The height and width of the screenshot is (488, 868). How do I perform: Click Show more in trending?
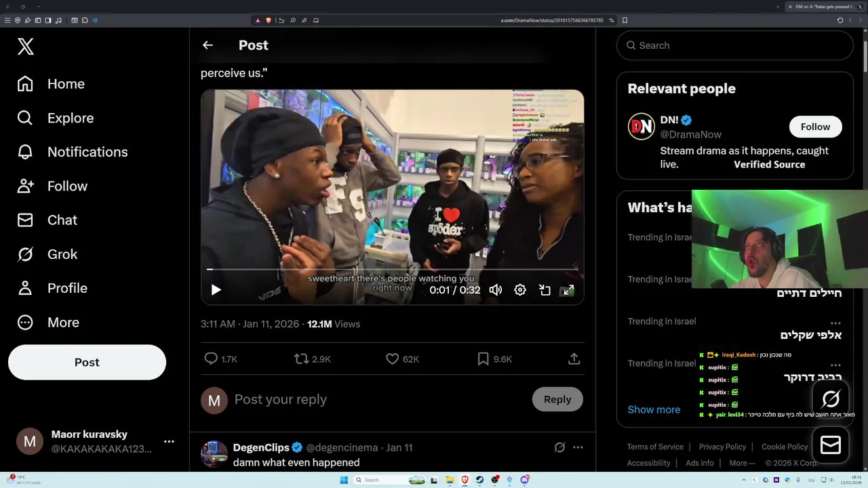pyautogui.click(x=654, y=409)
